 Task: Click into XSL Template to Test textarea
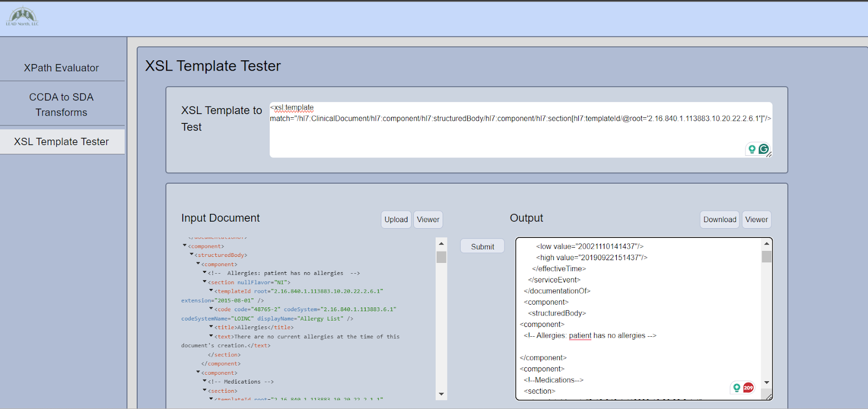pos(521,130)
